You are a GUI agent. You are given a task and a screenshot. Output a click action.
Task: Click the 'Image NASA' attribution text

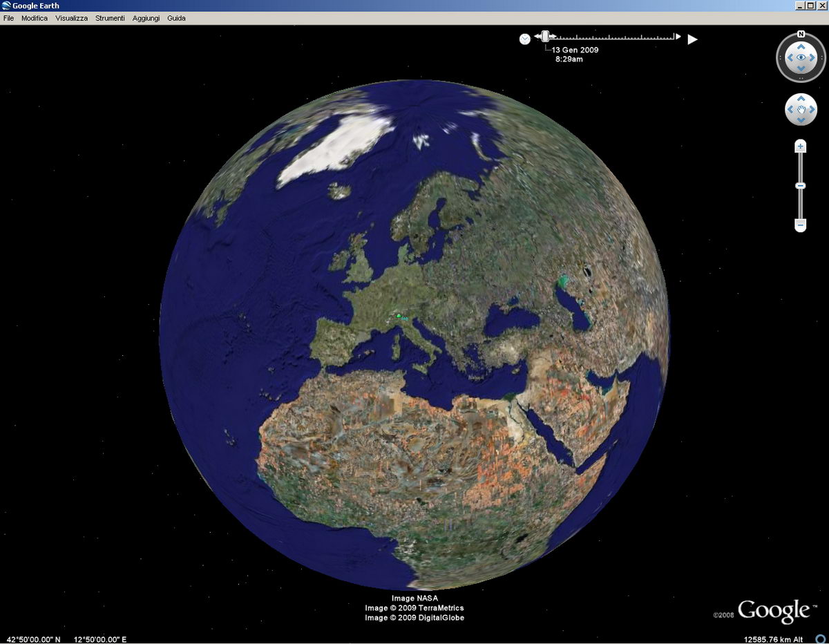(x=414, y=598)
